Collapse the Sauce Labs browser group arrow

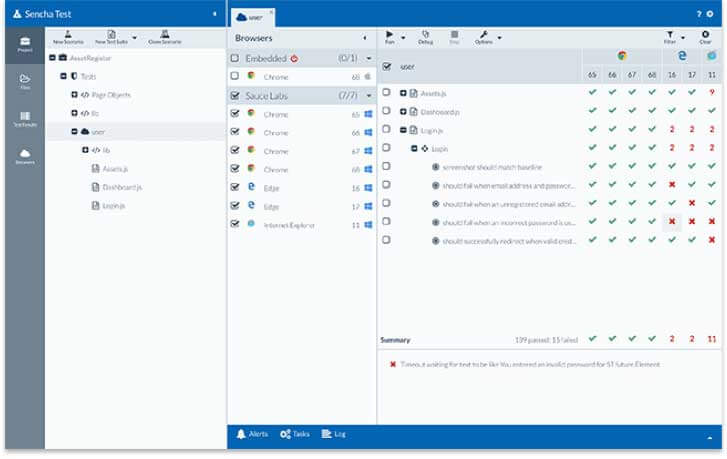(369, 96)
